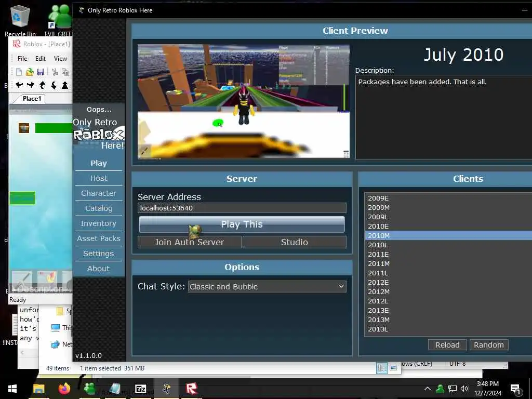Select the 2011E client
The width and height of the screenshot is (532, 399).
[x=448, y=254]
